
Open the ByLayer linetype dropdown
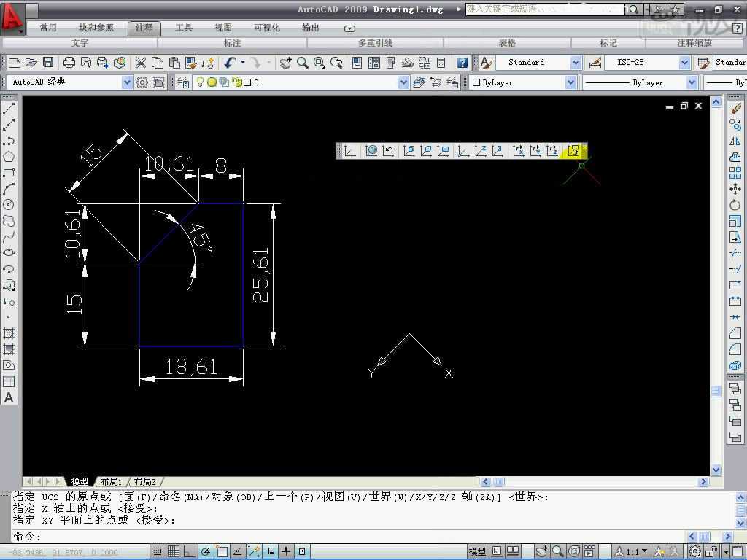click(x=692, y=82)
